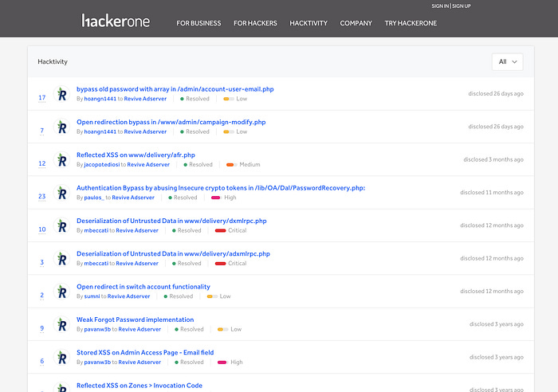
Task: Click upvote count 10
Action: pyautogui.click(x=42, y=229)
